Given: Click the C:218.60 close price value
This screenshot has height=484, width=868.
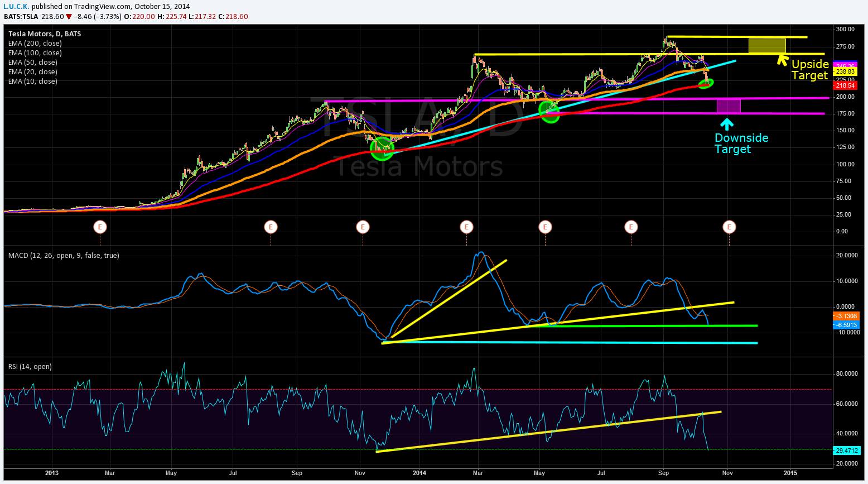Looking at the screenshot, I should [x=234, y=16].
